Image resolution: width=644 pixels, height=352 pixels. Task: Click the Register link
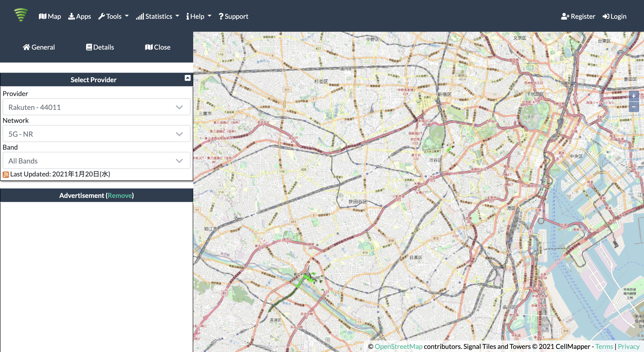(578, 17)
